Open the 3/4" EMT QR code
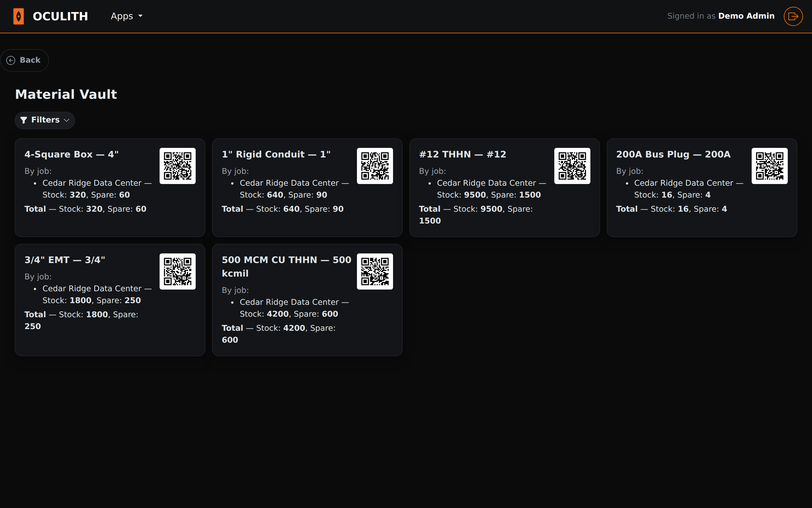The height and width of the screenshot is (508, 812). point(178,271)
